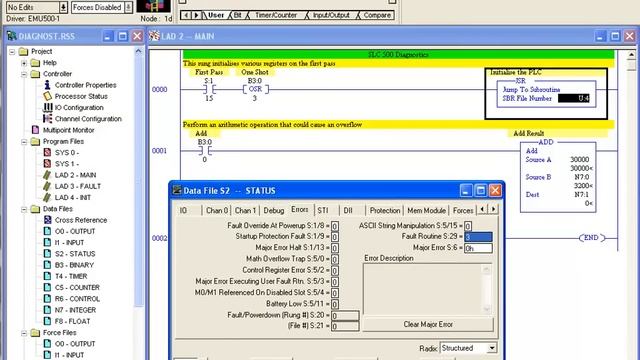Viewport: 640px width, 360px height.
Task: Select the Input/Output instruction tab
Action: (x=331, y=15)
